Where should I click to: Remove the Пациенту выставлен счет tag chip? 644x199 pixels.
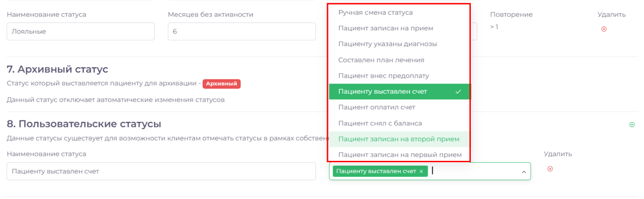(x=421, y=171)
